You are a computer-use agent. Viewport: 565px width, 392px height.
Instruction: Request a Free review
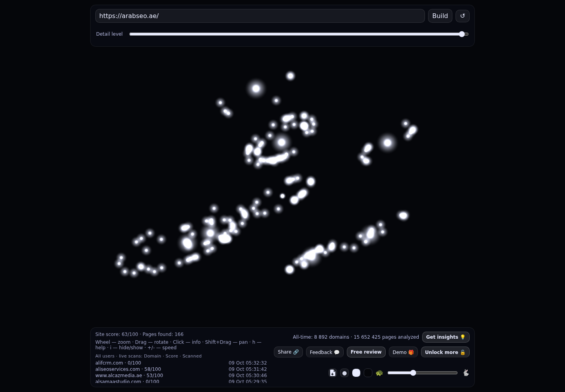[366, 352]
